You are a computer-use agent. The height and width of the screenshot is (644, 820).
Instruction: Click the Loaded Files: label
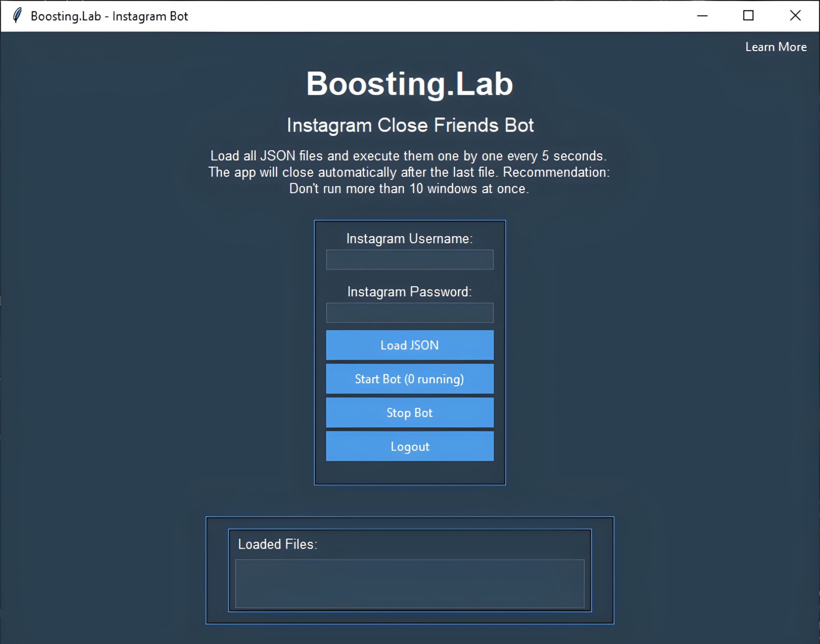278,544
